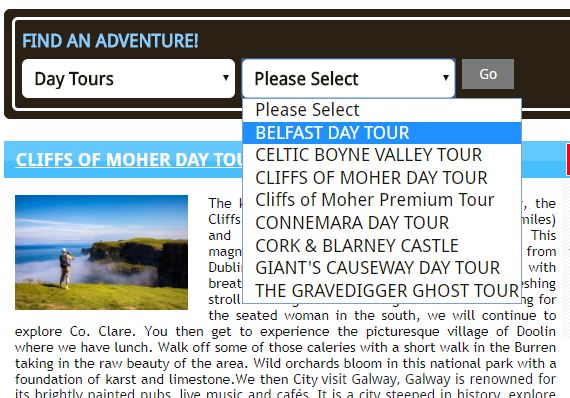Click the Go button
Image resolution: width=570 pixels, height=398 pixels.
pos(488,74)
